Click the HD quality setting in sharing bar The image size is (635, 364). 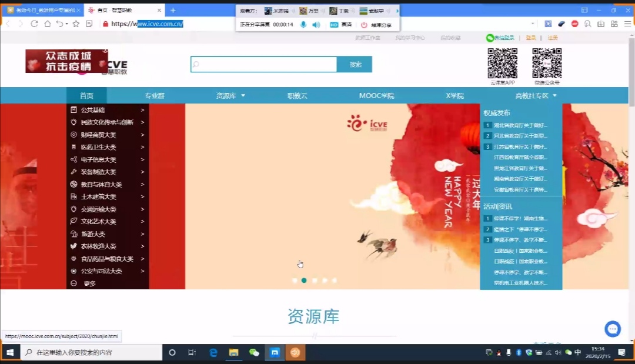(x=334, y=25)
